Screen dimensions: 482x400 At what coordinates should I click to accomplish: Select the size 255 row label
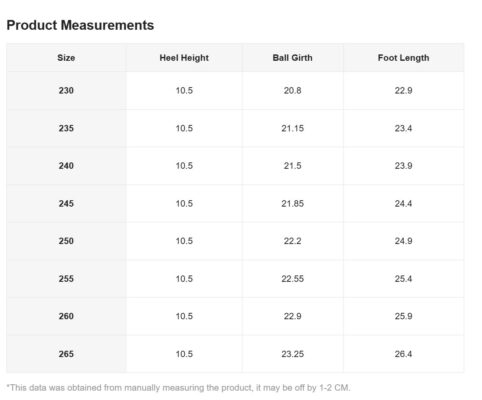click(66, 279)
